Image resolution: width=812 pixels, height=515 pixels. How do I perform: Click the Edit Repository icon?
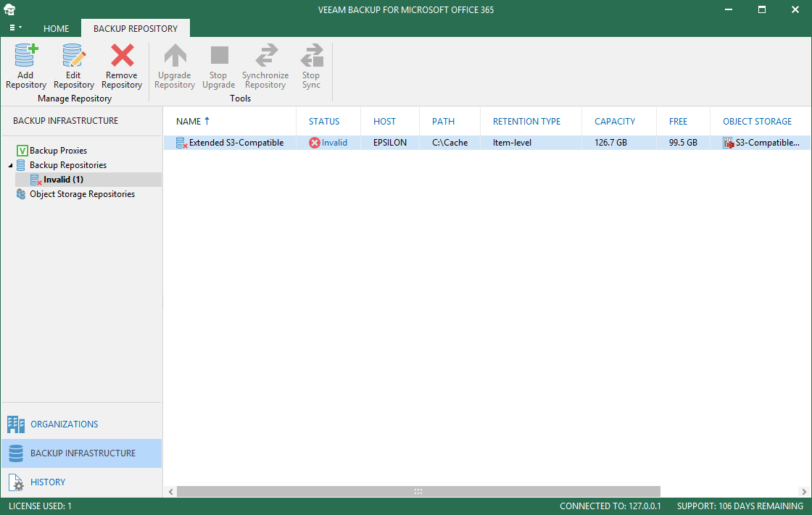pos(73,56)
